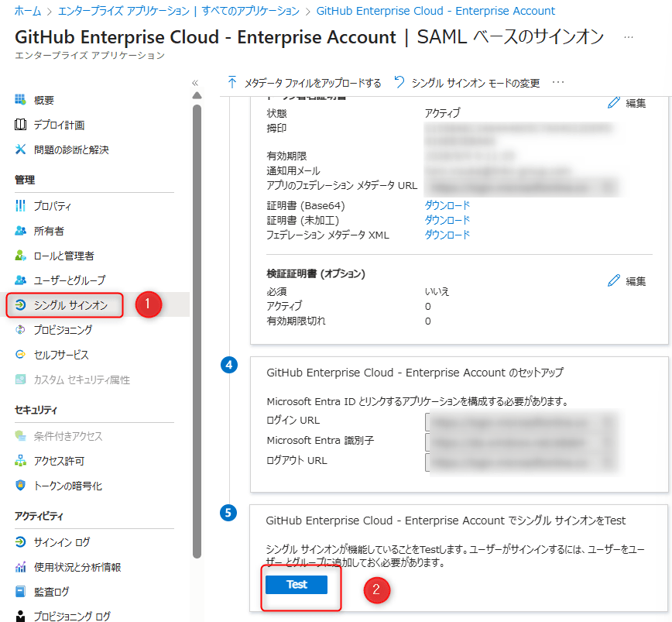Collapse the sidebar with double chevron
This screenshot has width=672, height=622.
pos(195,83)
